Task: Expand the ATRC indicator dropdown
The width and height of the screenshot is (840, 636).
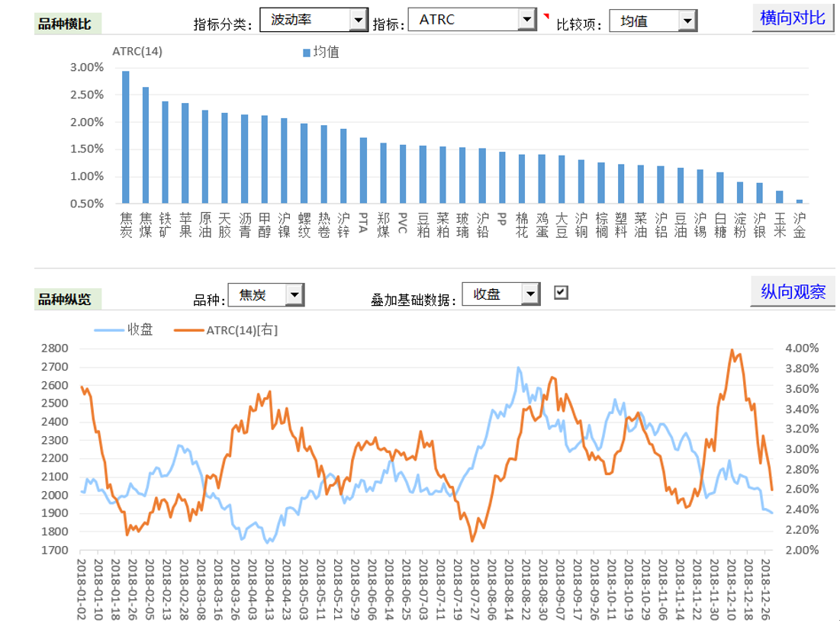Action: (x=526, y=20)
